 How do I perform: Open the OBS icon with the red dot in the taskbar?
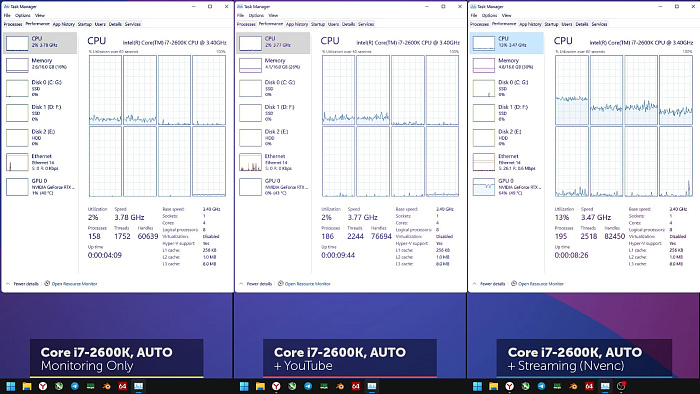pyautogui.click(x=621, y=386)
